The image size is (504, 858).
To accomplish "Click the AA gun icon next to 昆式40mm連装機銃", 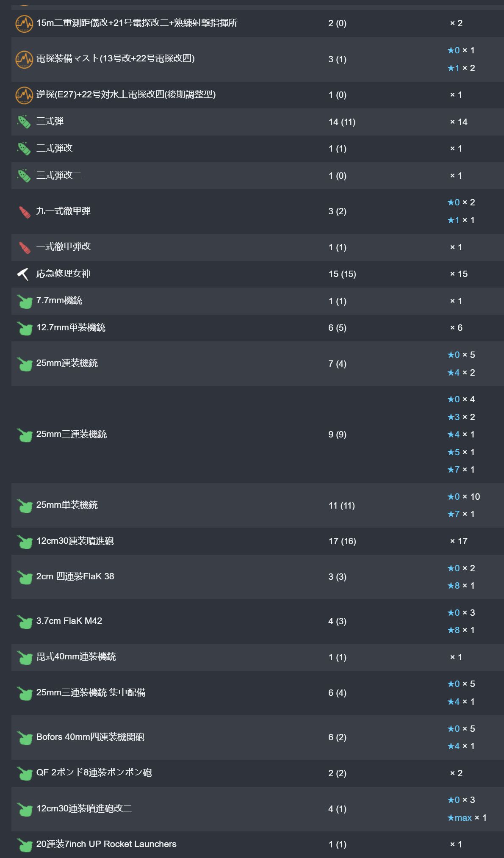I will click(25, 657).
